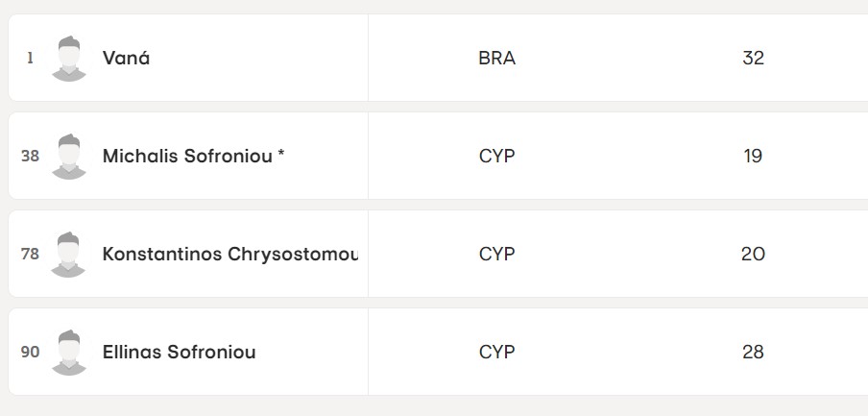Click shirt number 90 in last row

30,353
